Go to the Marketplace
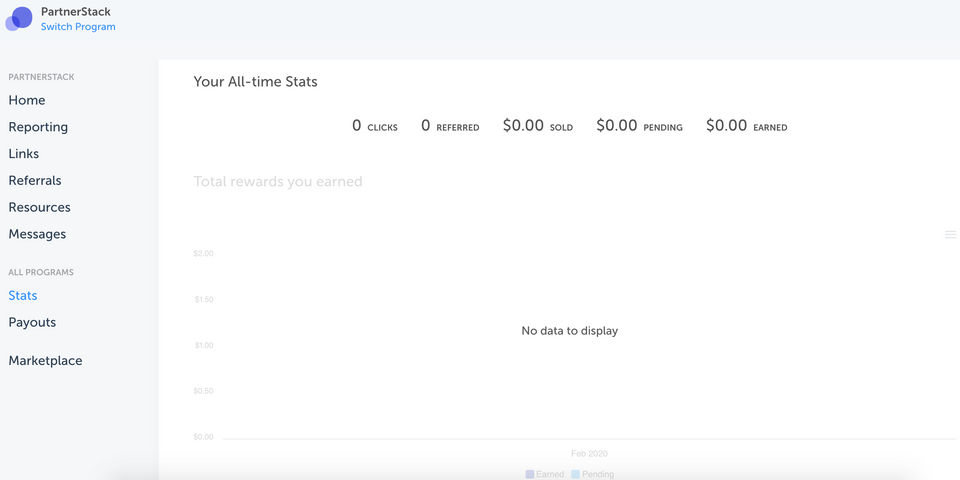This screenshot has width=960, height=480. point(45,361)
